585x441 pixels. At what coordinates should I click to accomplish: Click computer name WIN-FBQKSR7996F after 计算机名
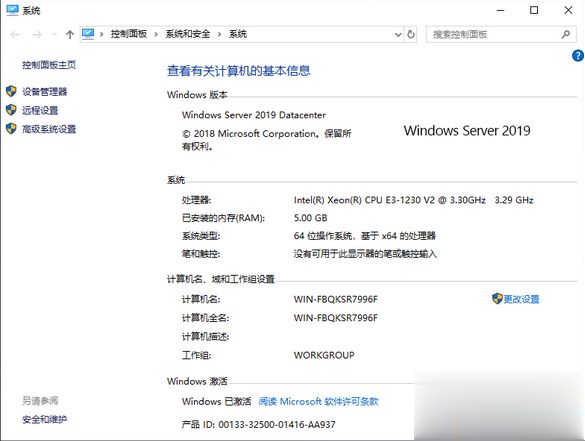click(x=336, y=299)
